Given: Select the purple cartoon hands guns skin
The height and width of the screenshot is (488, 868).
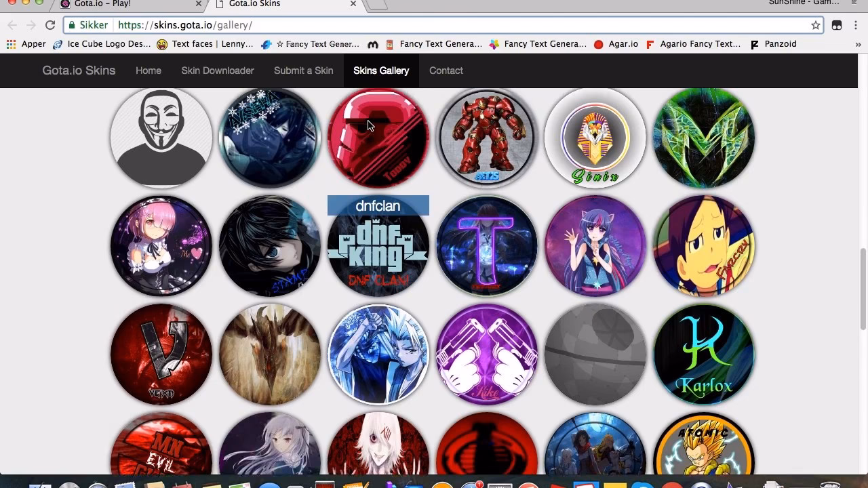Looking at the screenshot, I should [487, 354].
